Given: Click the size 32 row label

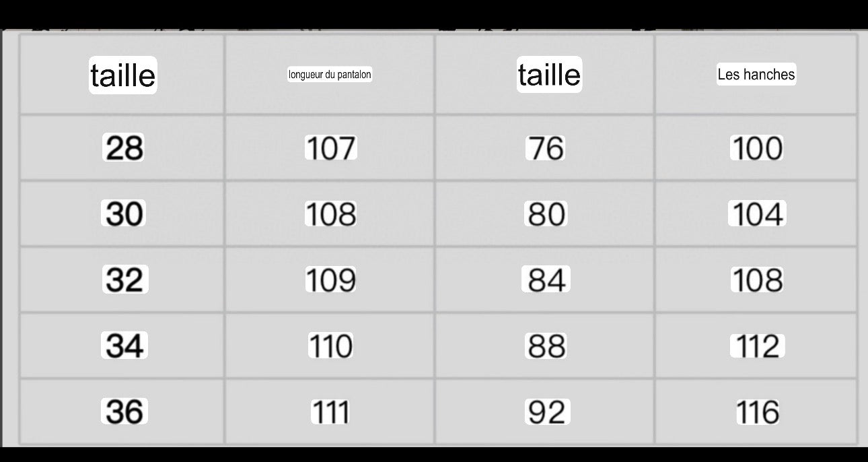Looking at the screenshot, I should coord(124,279).
